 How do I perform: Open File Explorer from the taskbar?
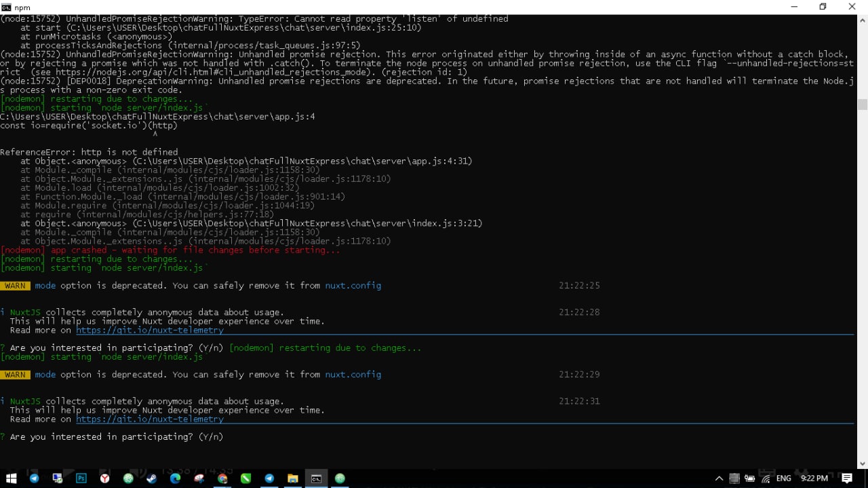(x=293, y=478)
